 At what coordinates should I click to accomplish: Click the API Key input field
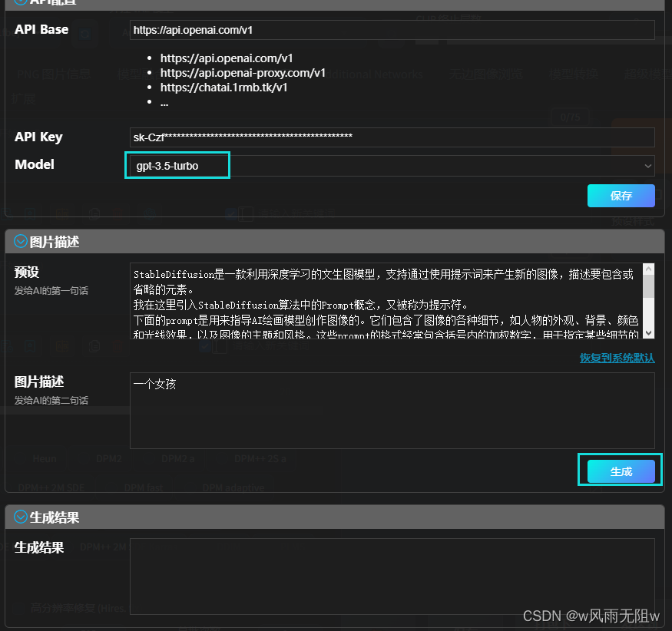click(392, 137)
